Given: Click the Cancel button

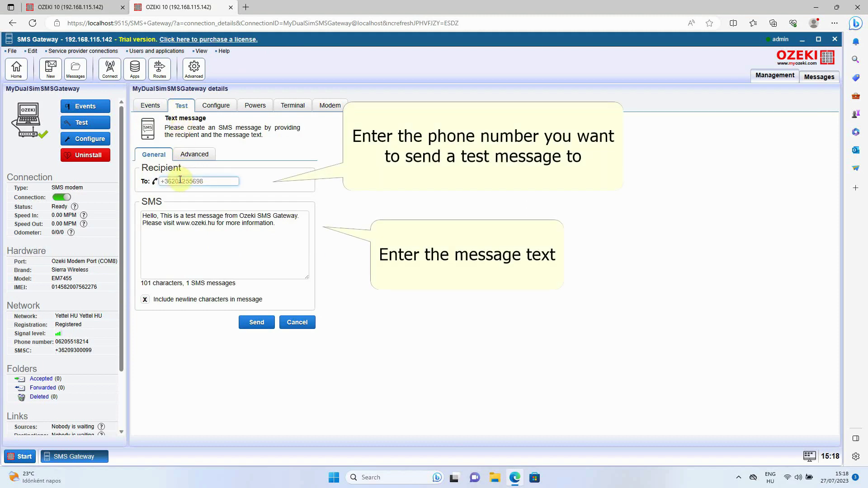Looking at the screenshot, I should [x=297, y=322].
